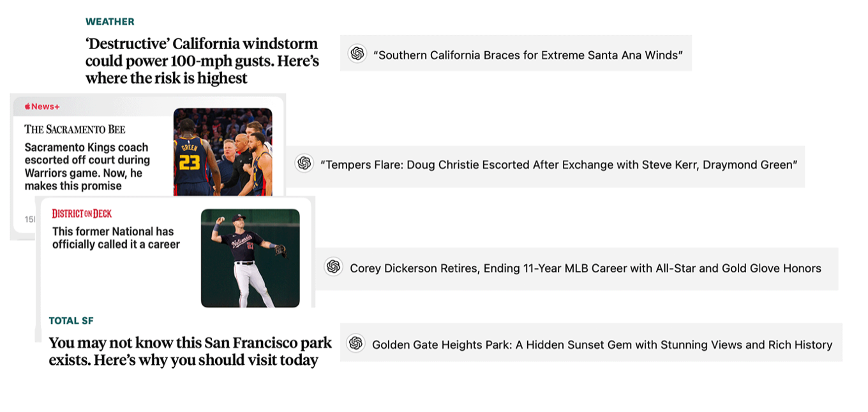The width and height of the screenshot is (868, 412).
Task: Click the ChatGPT logo beside Santa Ana Winds summary
Action: 357,54
